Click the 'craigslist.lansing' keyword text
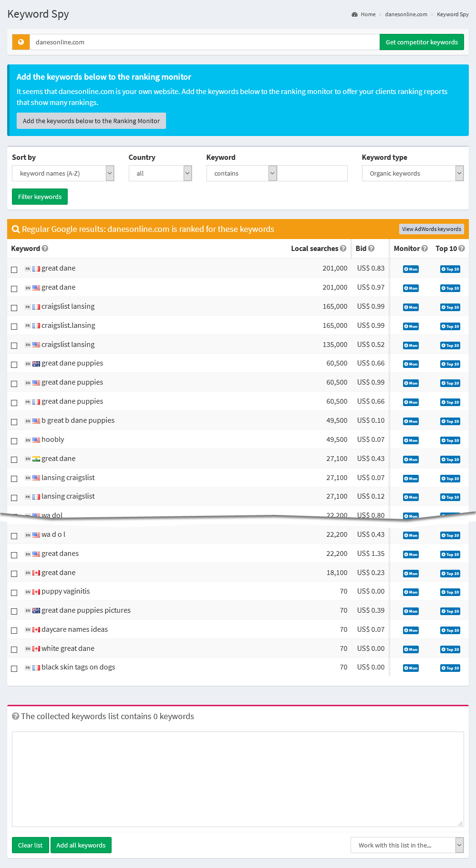This screenshot has width=476, height=868. (68, 325)
